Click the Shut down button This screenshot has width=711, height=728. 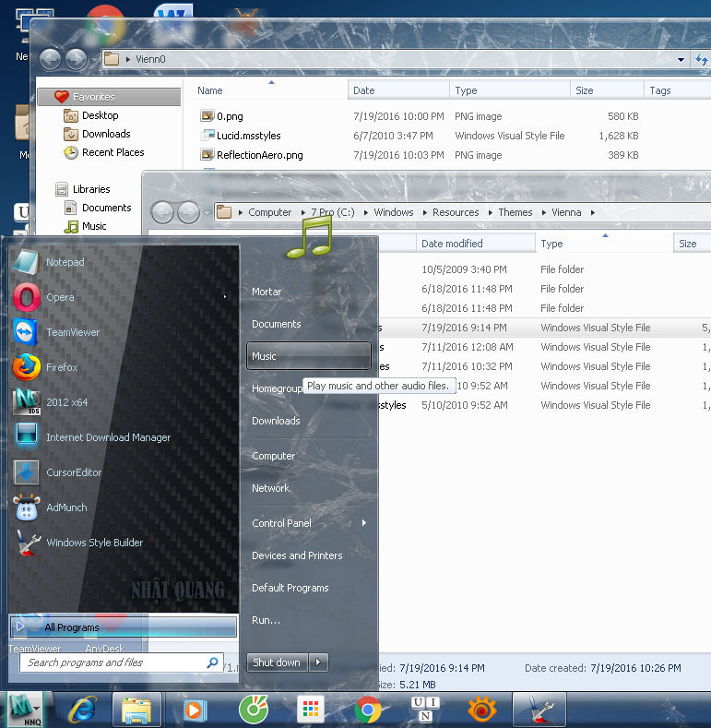pos(277,662)
